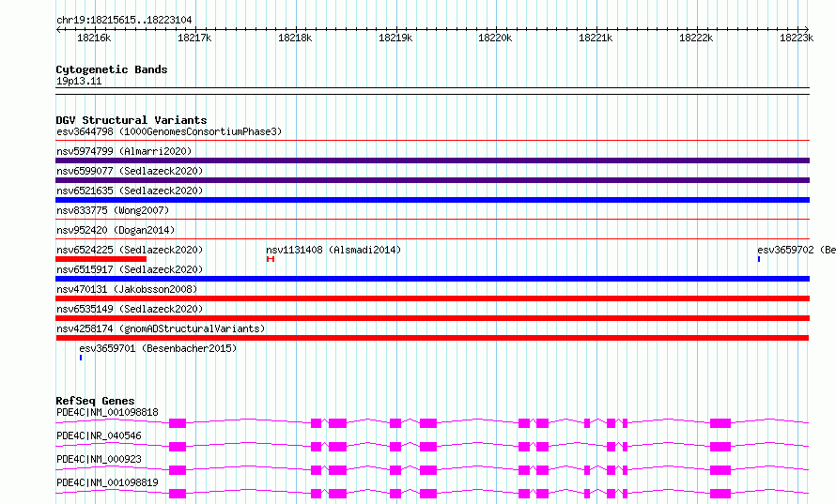Open the PDE4C|NM_001098818 transcript label
The height and width of the screenshot is (504, 836).
(x=107, y=412)
